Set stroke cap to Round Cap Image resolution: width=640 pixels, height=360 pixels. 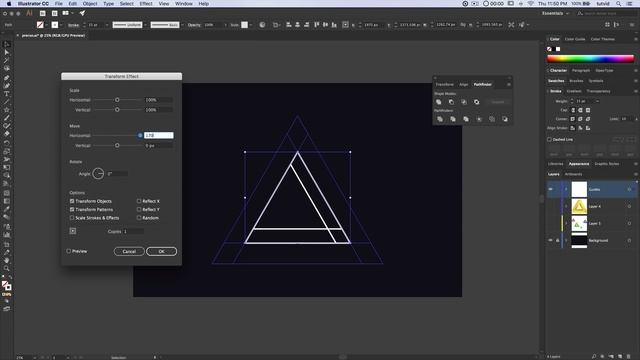click(x=580, y=110)
